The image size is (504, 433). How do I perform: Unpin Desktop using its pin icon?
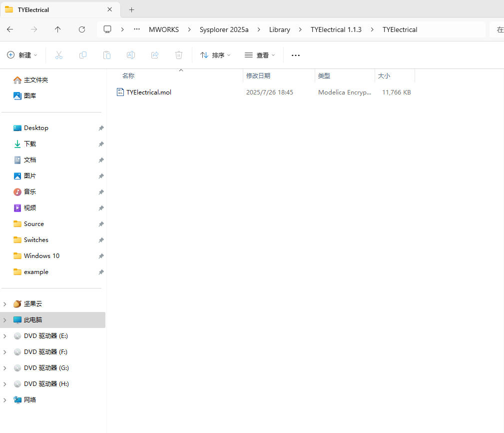101,128
